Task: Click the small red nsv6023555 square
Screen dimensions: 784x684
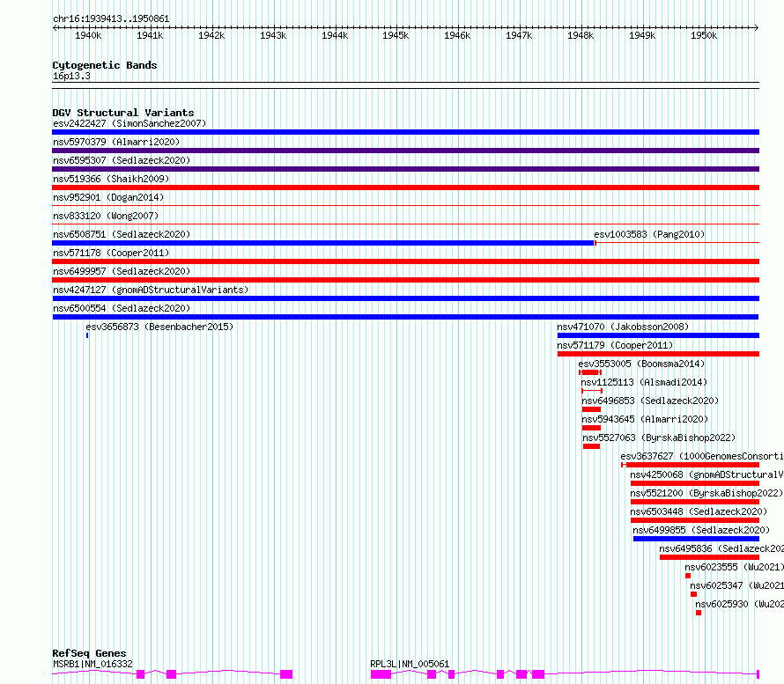Action: (688, 576)
